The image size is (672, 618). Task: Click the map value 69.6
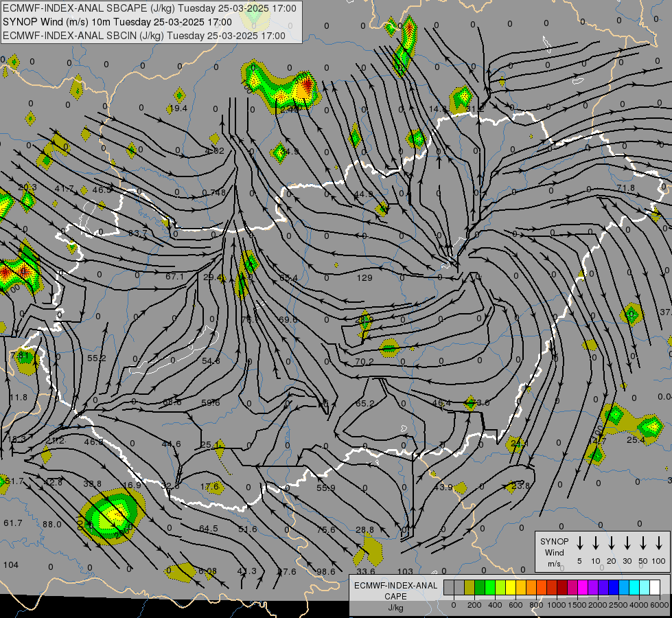(288, 319)
